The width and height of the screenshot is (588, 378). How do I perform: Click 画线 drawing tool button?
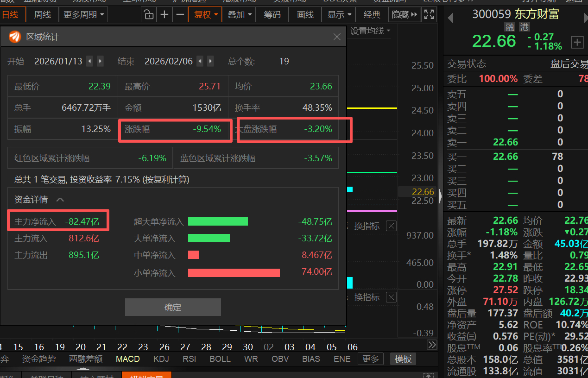click(x=305, y=14)
